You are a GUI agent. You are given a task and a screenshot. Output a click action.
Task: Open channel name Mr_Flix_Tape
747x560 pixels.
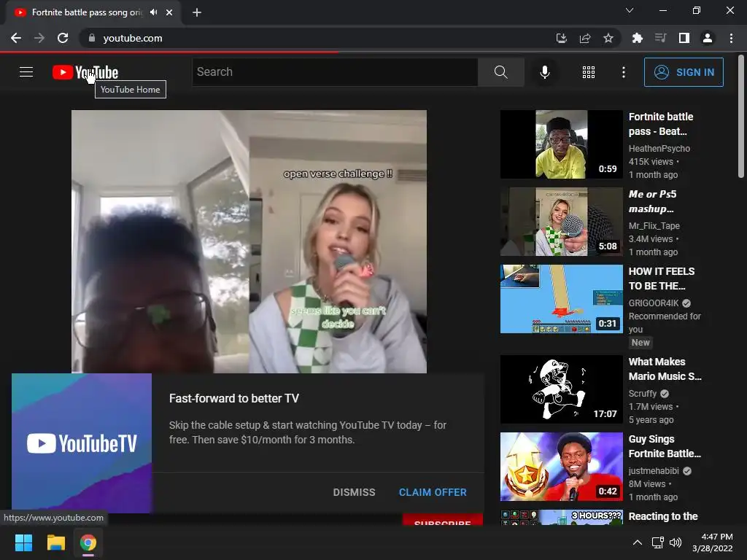pos(654,226)
